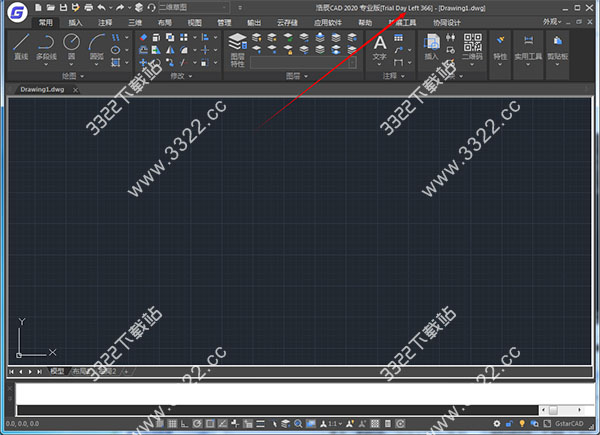Open Layer Properties (图层特性) manager
The height and width of the screenshot is (435, 600).
tap(238, 50)
